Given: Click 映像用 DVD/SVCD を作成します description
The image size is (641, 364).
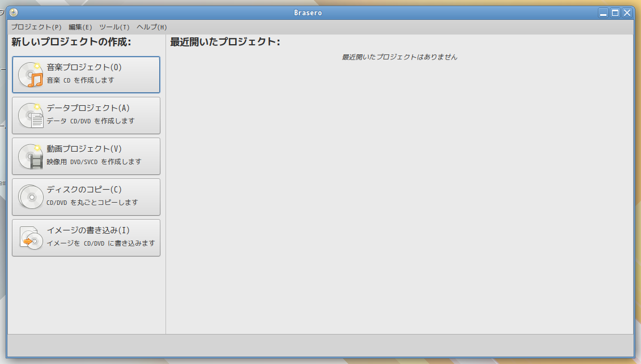Looking at the screenshot, I should tap(94, 162).
